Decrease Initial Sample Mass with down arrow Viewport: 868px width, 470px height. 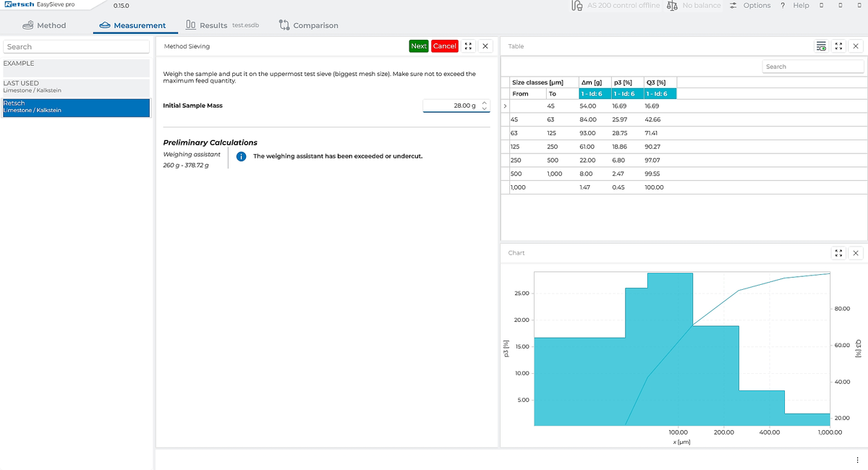pos(485,109)
